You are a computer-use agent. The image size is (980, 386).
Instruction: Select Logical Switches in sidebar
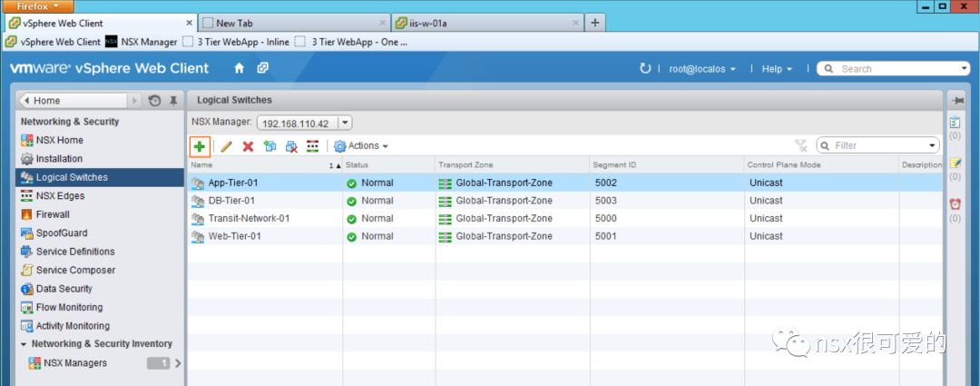101,177
